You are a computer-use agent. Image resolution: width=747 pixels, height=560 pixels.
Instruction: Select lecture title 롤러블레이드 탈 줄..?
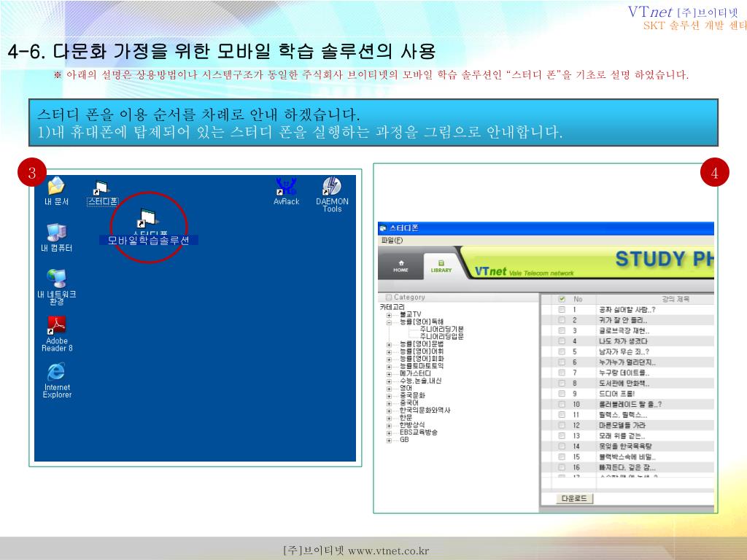click(x=630, y=404)
